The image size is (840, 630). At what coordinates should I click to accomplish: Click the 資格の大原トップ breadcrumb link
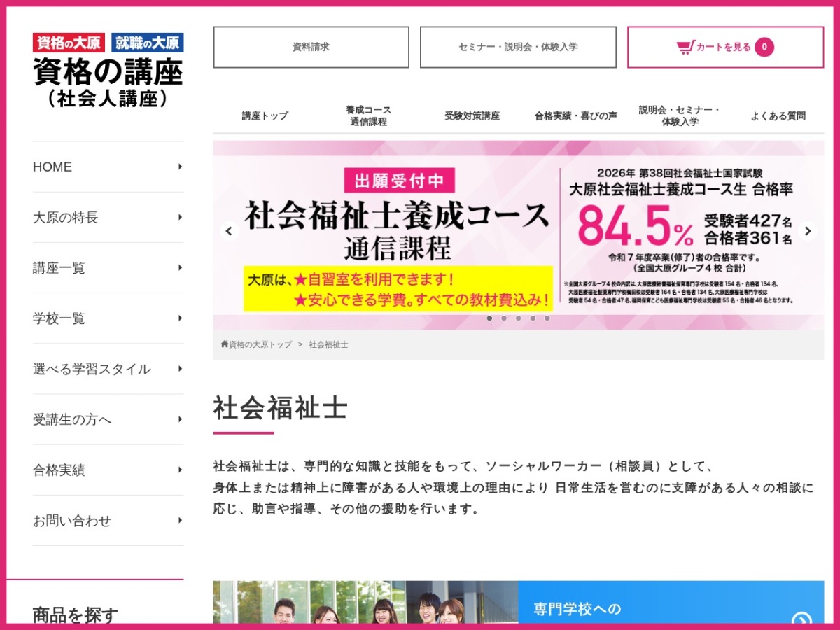click(260, 344)
